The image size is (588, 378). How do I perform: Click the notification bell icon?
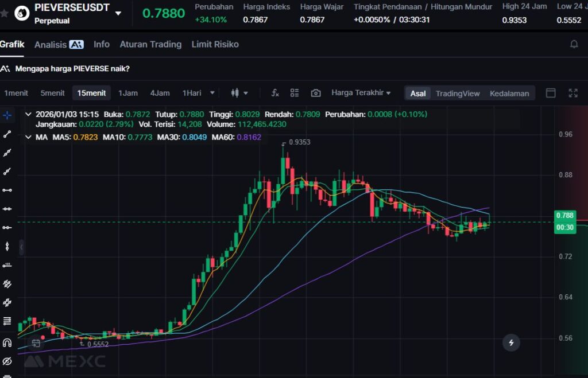point(574,44)
